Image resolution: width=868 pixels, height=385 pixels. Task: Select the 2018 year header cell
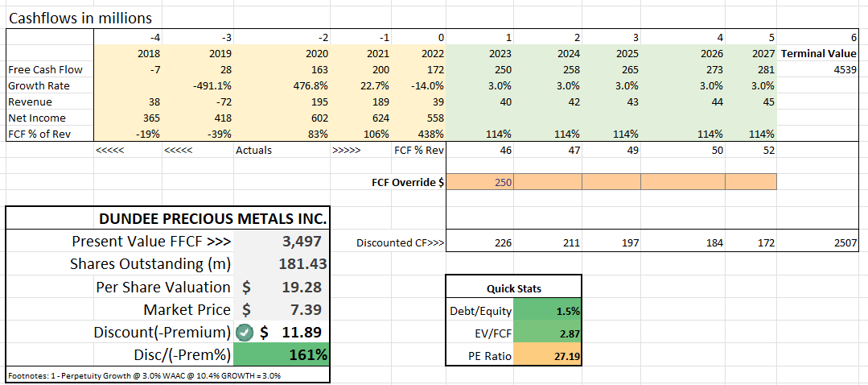point(129,54)
